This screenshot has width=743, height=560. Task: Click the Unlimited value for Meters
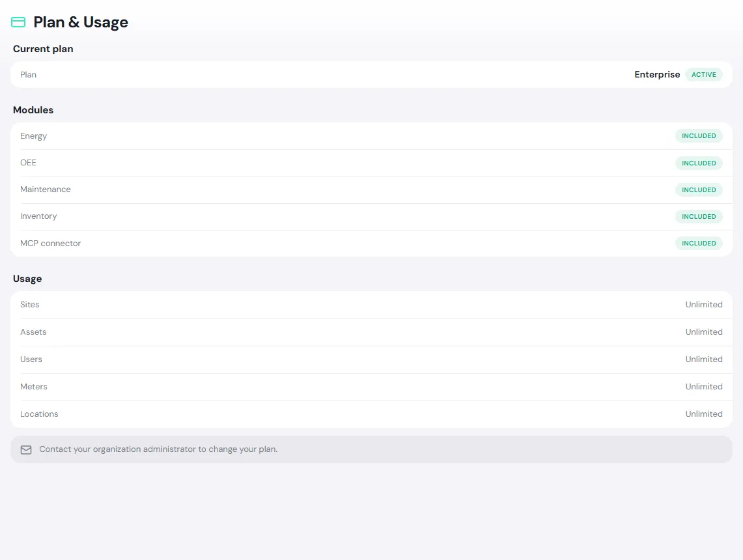coord(704,387)
